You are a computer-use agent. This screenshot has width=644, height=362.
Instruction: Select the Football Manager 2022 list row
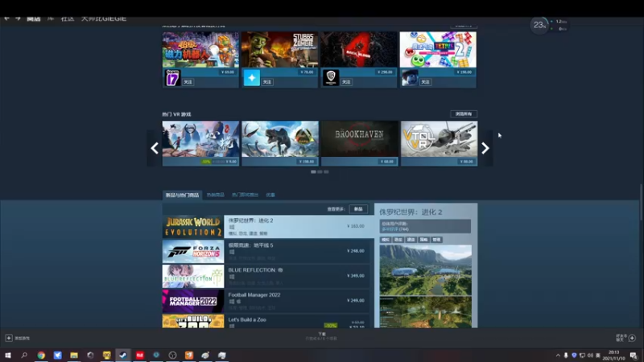click(266, 301)
